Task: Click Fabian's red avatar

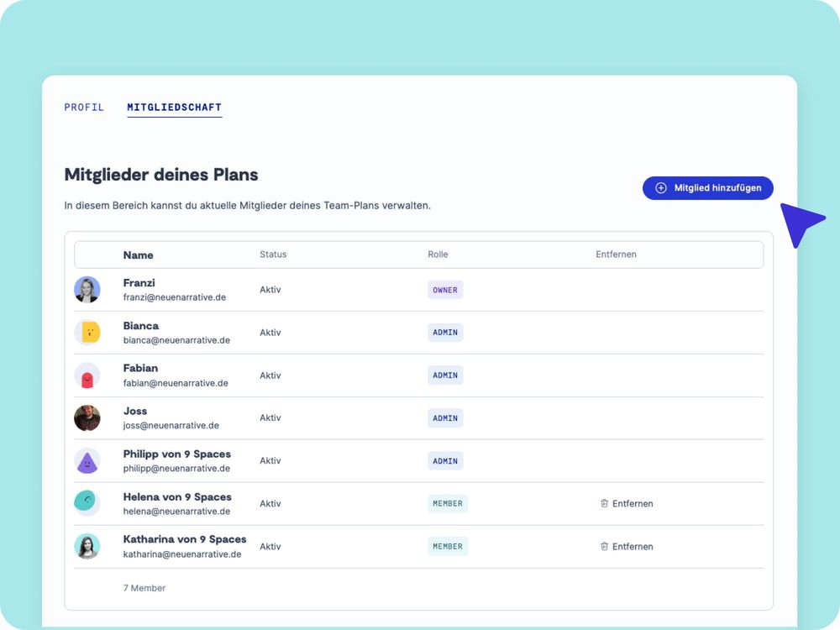Action: point(87,375)
